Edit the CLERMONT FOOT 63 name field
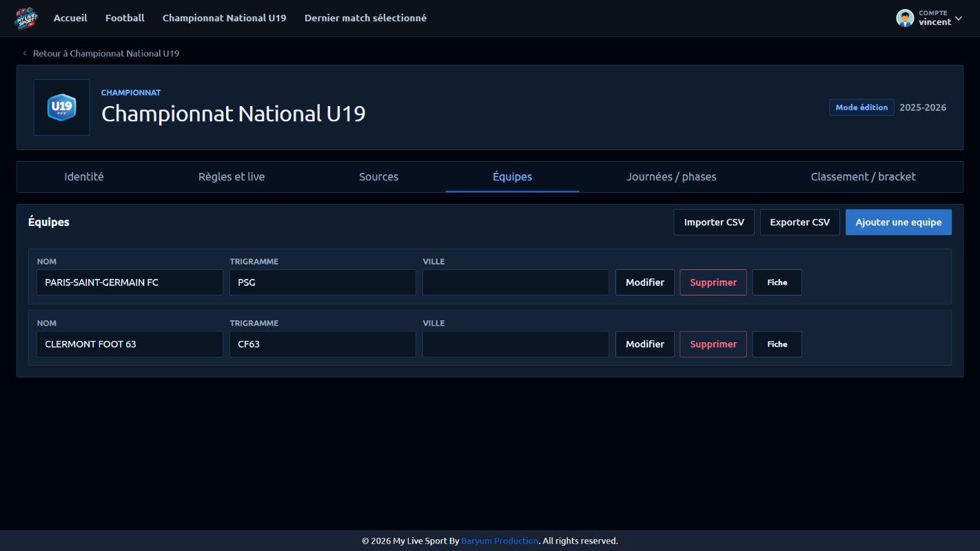This screenshot has height=551, width=980. (x=130, y=344)
